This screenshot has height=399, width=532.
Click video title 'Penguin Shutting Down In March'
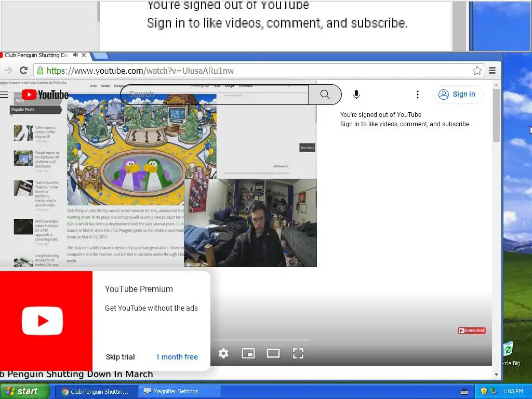[x=80, y=374]
